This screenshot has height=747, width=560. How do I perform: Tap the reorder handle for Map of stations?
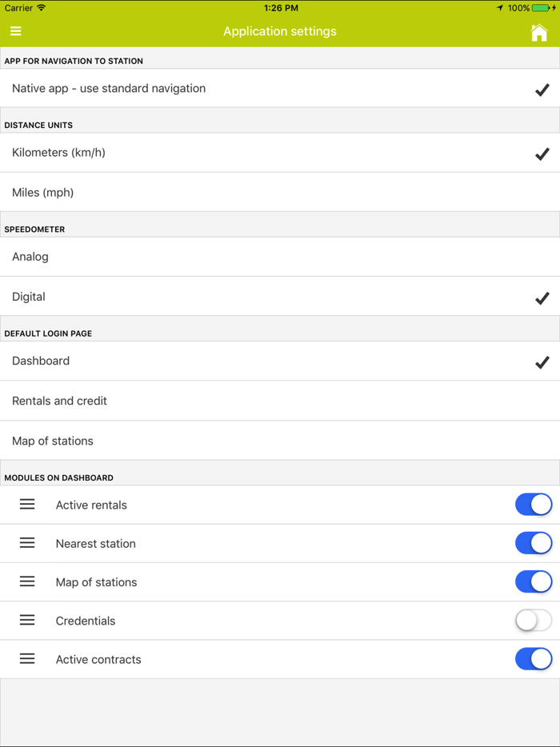(26, 581)
